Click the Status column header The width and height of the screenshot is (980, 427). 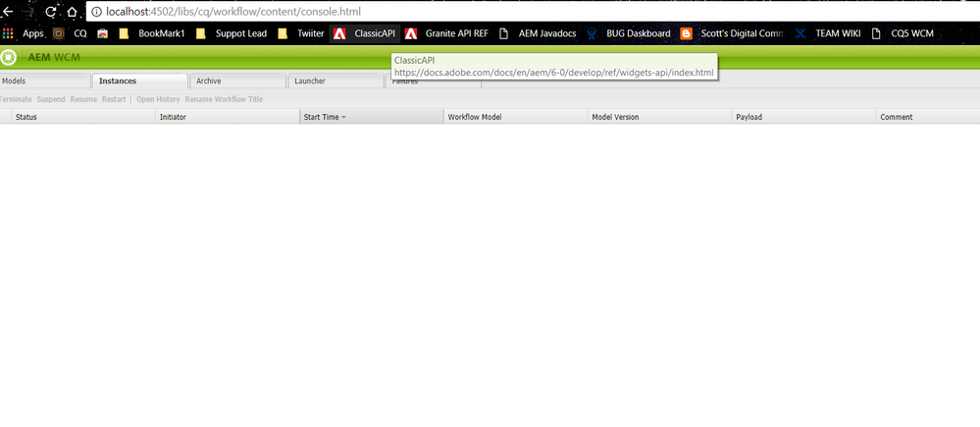pos(26,117)
